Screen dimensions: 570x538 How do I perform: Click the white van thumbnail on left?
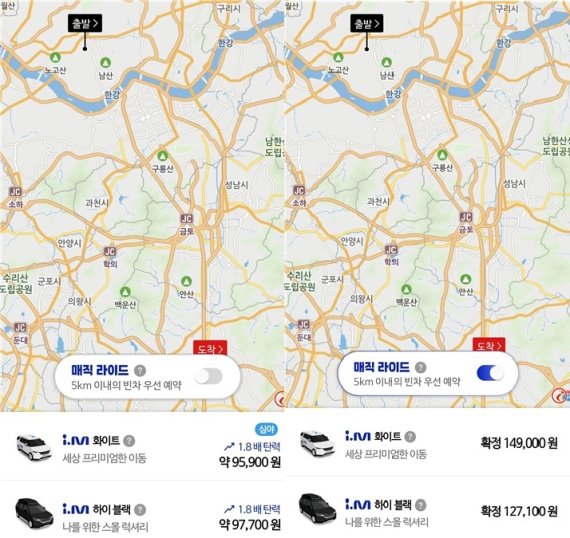pyautogui.click(x=34, y=446)
